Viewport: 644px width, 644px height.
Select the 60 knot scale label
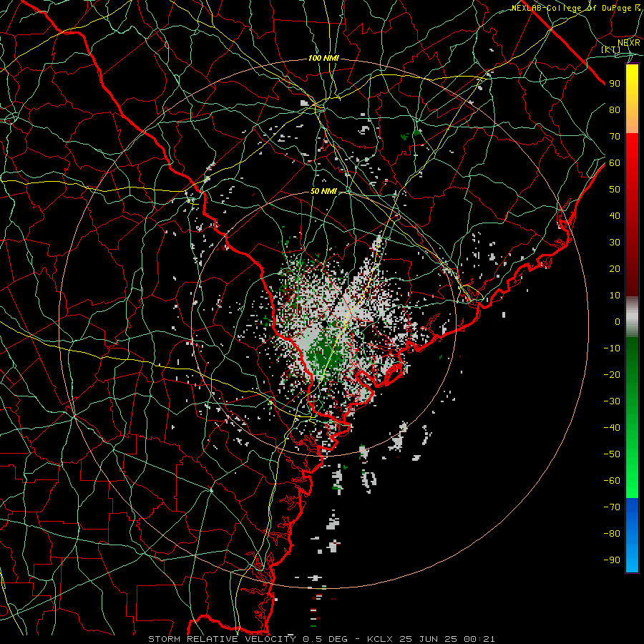(x=615, y=162)
